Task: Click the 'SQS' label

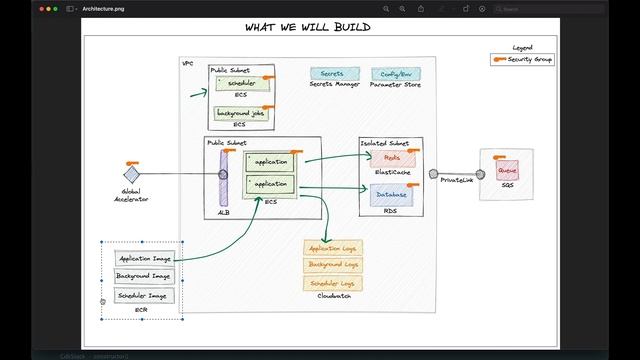Action: [507, 185]
